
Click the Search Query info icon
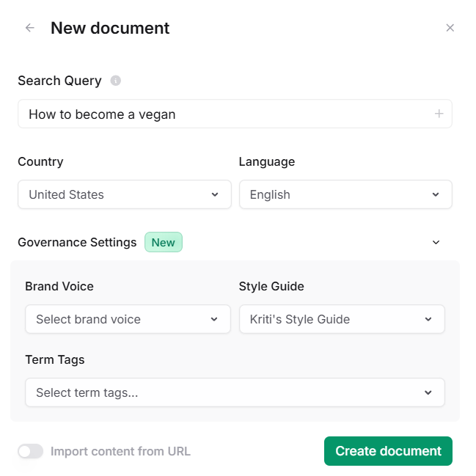(115, 81)
